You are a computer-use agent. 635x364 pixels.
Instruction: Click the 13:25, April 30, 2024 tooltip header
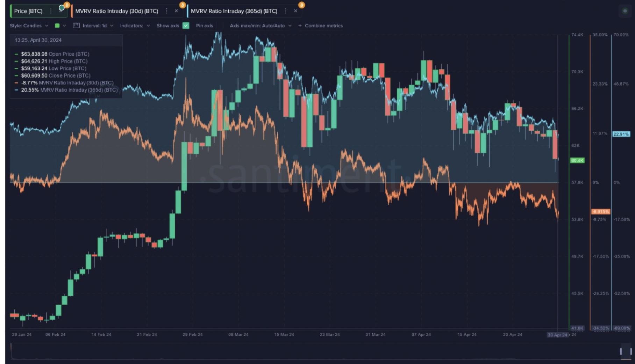[x=38, y=40]
